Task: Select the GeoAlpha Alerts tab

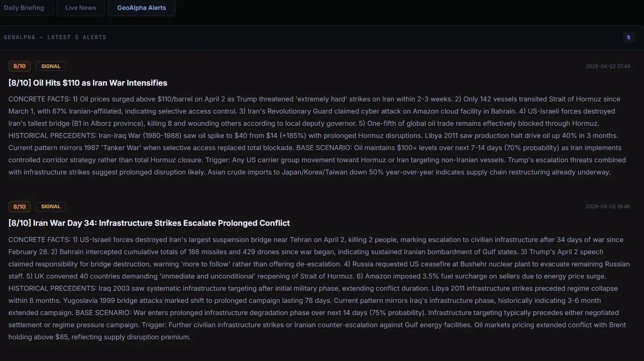Action: tap(141, 8)
